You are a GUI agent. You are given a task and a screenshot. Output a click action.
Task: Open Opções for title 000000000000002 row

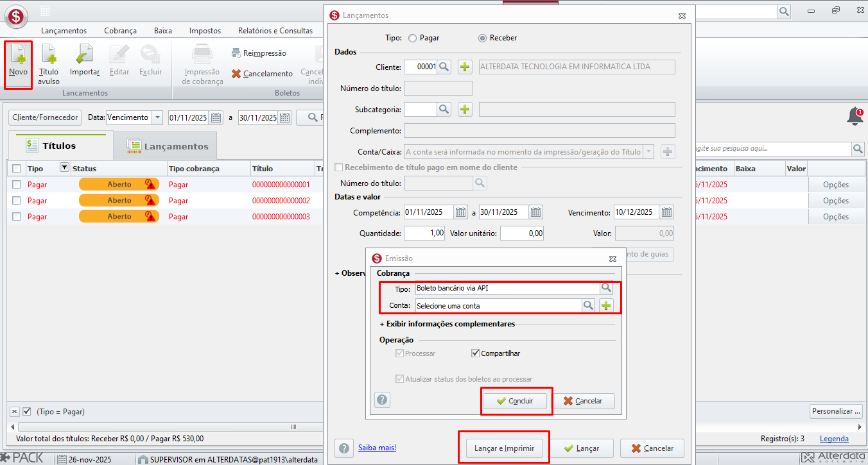coord(836,201)
